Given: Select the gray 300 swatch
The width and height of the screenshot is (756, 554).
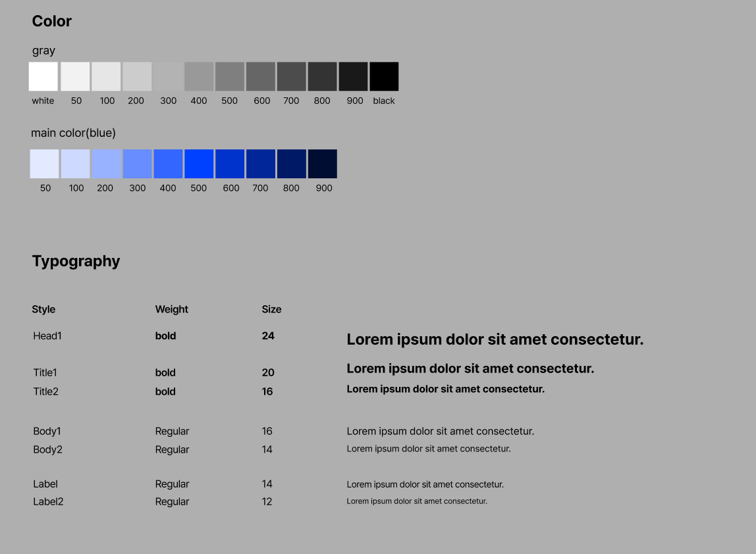Looking at the screenshot, I should click(x=168, y=76).
